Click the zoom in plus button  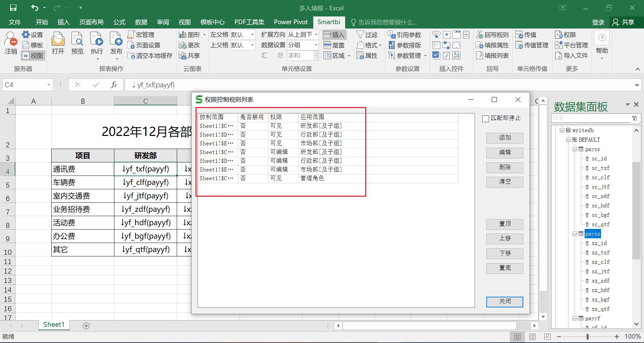617,337
